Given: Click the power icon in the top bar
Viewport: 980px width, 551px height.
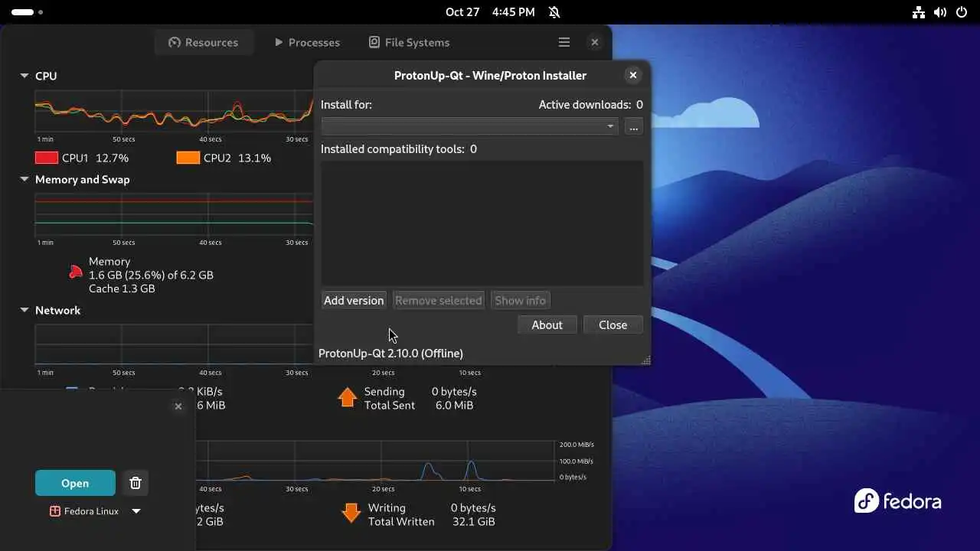Looking at the screenshot, I should (962, 12).
